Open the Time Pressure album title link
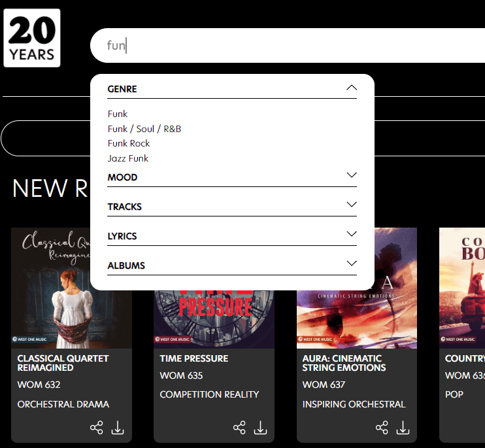Viewport: 485px width, 448px height. tap(194, 358)
